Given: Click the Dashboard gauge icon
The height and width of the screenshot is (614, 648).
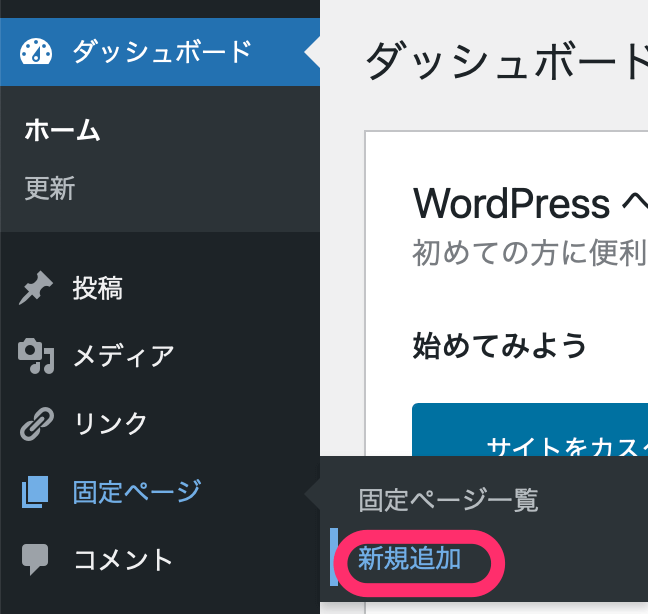Looking at the screenshot, I should 36,52.
